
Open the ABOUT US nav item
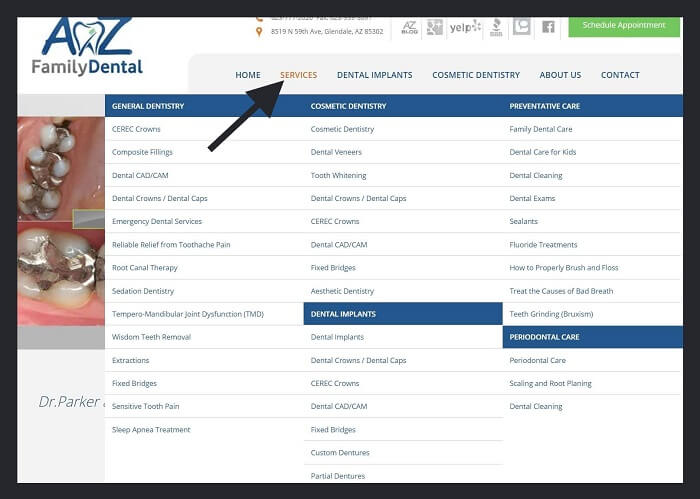tap(560, 75)
